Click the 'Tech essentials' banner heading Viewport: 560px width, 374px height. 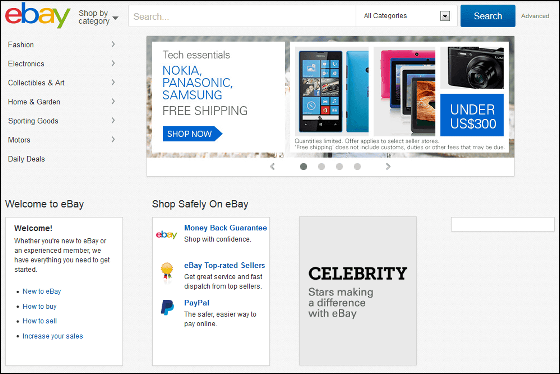[196, 55]
